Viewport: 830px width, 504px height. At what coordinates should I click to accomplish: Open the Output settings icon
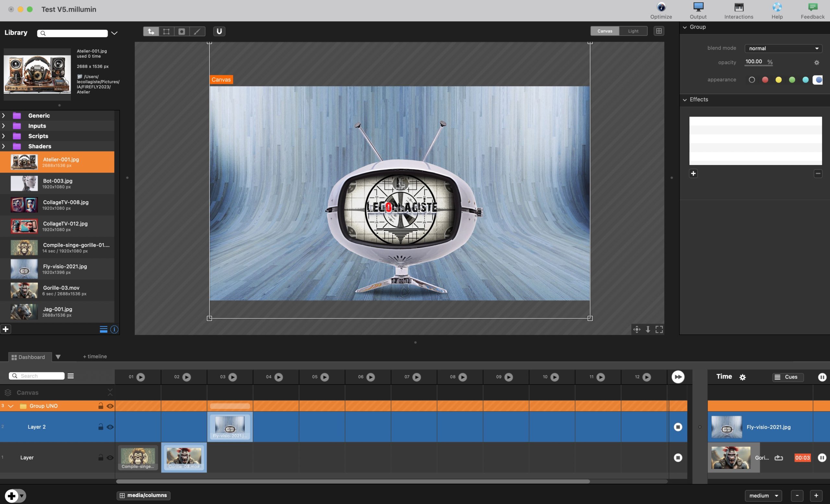point(698,10)
